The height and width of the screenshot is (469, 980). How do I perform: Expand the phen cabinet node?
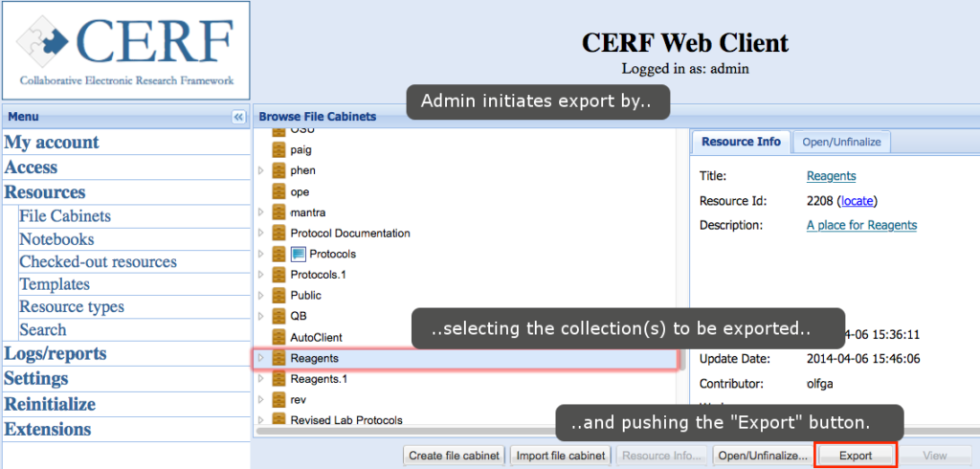pyautogui.click(x=261, y=170)
